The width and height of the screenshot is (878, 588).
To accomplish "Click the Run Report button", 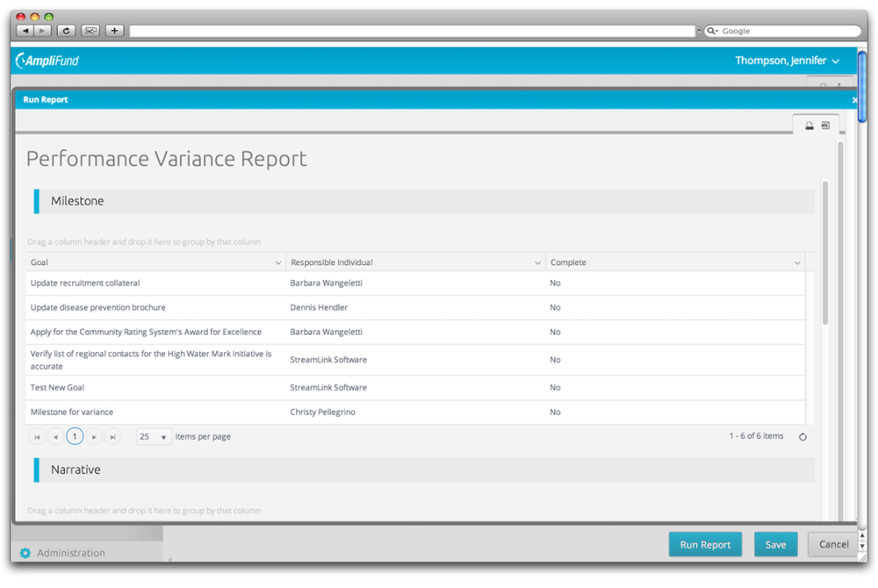I will pyautogui.click(x=705, y=544).
